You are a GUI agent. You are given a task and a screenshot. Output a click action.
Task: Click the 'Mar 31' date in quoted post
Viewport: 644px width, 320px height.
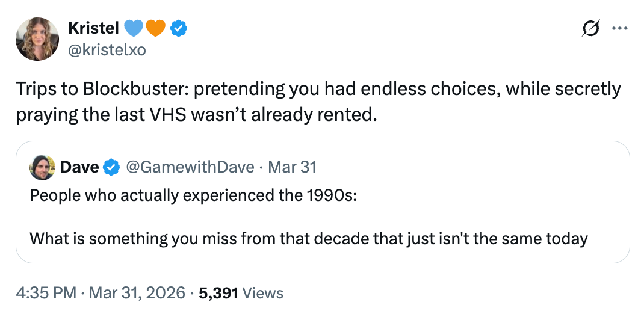click(292, 167)
